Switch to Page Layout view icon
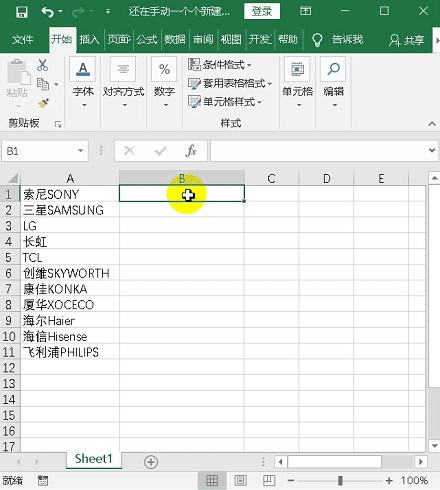Image resolution: width=440 pixels, height=490 pixels. point(241,481)
